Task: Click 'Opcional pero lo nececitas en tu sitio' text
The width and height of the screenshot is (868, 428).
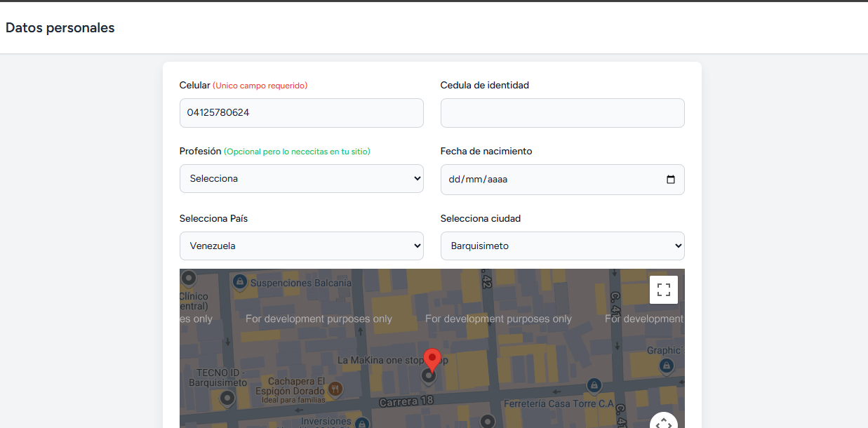Action: point(298,152)
